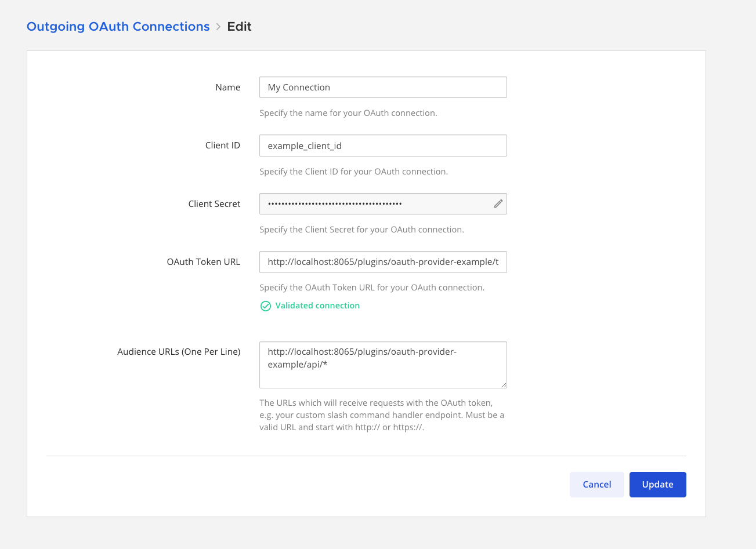Viewport: 756px width, 549px height.
Task: Click the help text below Audience URLs
Action: point(381,415)
